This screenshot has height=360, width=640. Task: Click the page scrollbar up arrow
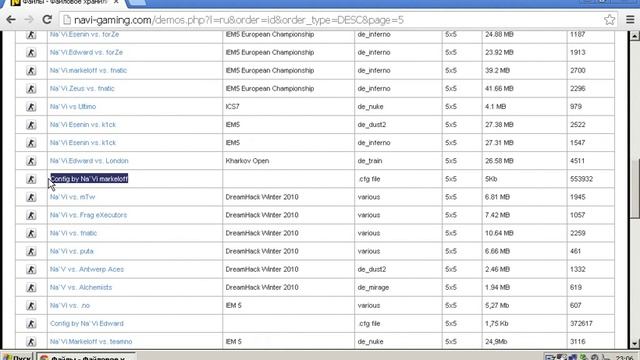tap(634, 36)
